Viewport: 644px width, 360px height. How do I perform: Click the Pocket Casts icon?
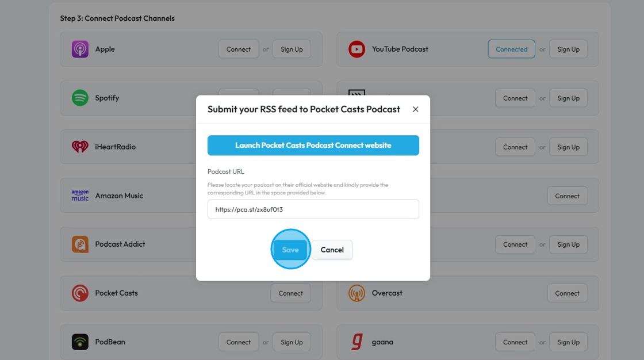(x=80, y=293)
